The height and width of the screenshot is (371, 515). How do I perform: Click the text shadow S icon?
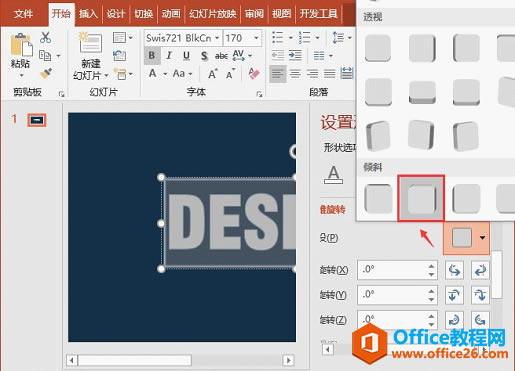coord(204,55)
